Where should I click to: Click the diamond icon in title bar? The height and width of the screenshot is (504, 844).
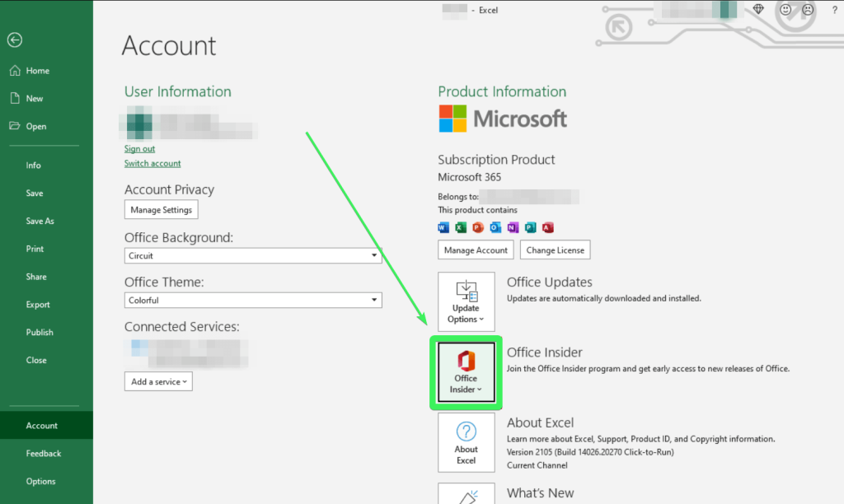pyautogui.click(x=758, y=9)
